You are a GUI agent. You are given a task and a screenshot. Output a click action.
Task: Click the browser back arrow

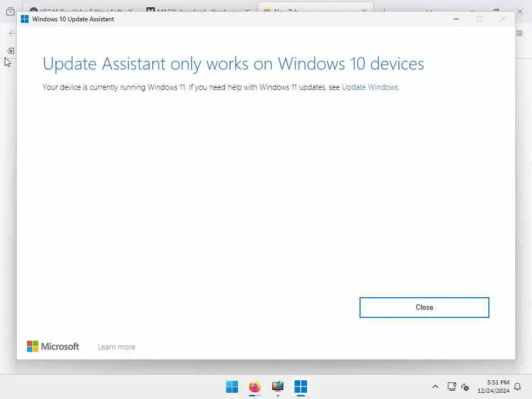pos(12,33)
